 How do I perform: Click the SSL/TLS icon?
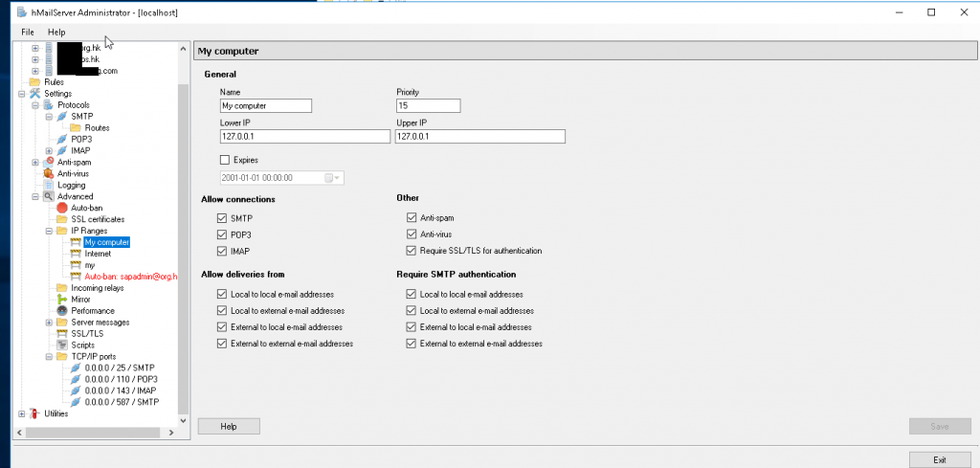click(62, 334)
